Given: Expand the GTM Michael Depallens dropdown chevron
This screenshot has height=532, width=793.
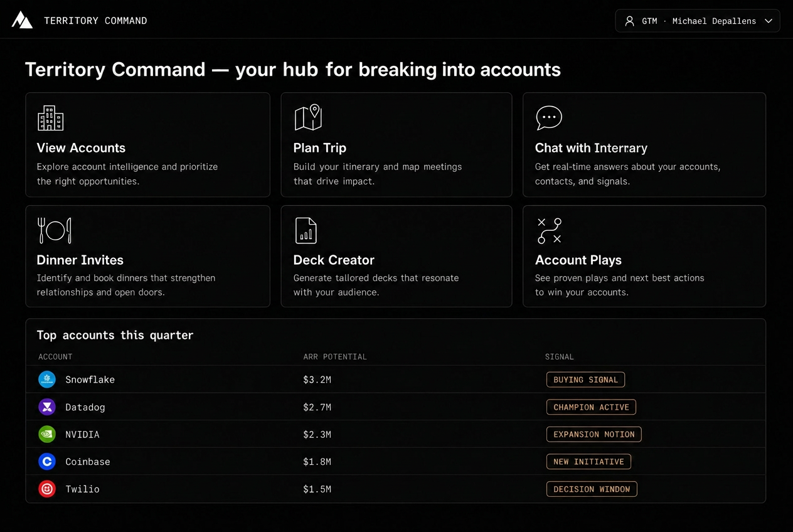Looking at the screenshot, I should coord(769,21).
